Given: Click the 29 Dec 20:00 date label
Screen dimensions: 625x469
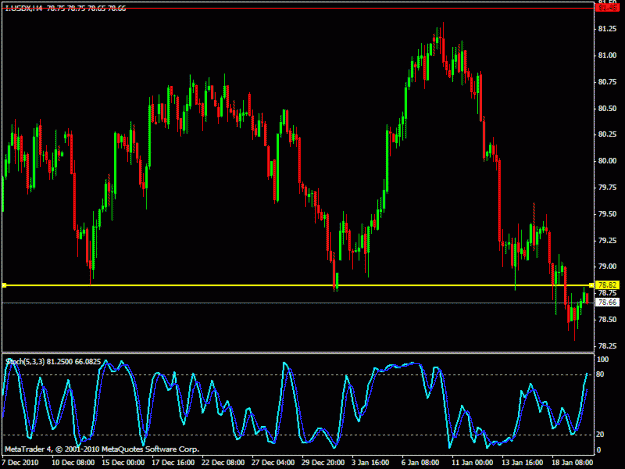Looking at the screenshot, I should pyautogui.click(x=323, y=463).
